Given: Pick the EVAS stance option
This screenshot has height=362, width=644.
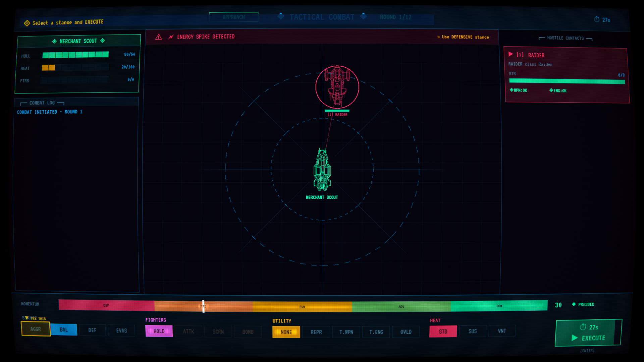Looking at the screenshot, I should pyautogui.click(x=121, y=330).
